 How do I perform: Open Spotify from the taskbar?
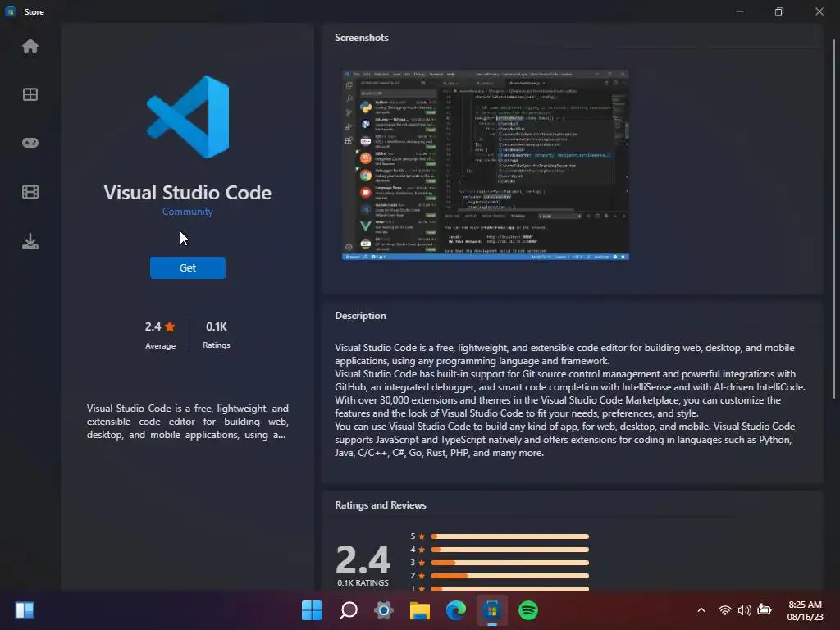(528, 610)
